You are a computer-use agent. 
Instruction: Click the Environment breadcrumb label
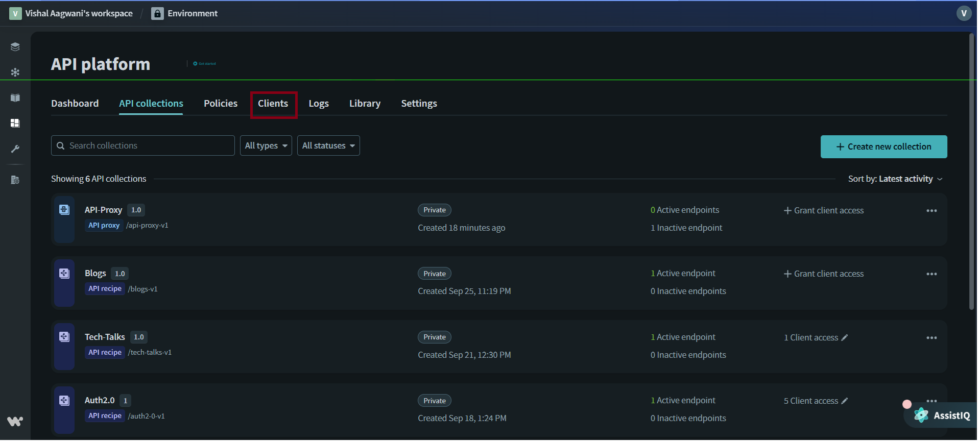click(x=193, y=13)
